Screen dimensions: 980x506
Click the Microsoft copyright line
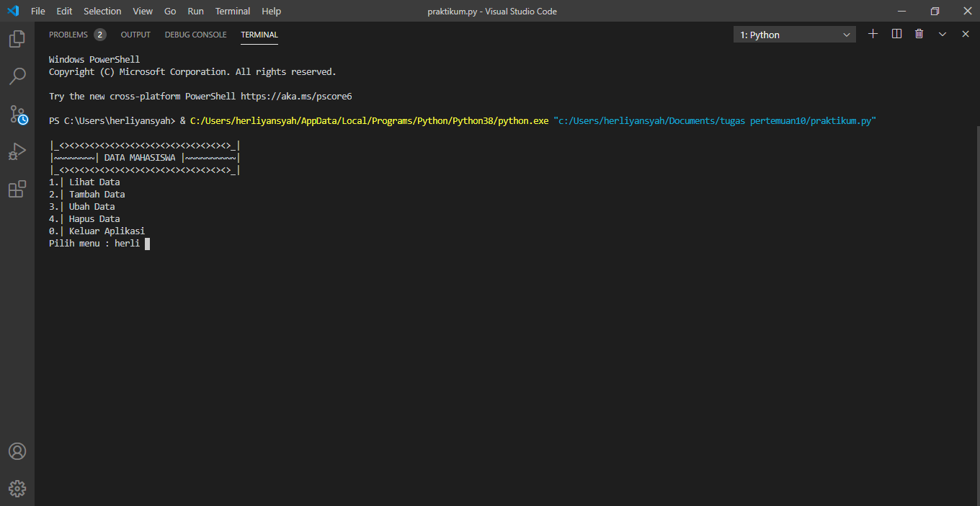[192, 71]
